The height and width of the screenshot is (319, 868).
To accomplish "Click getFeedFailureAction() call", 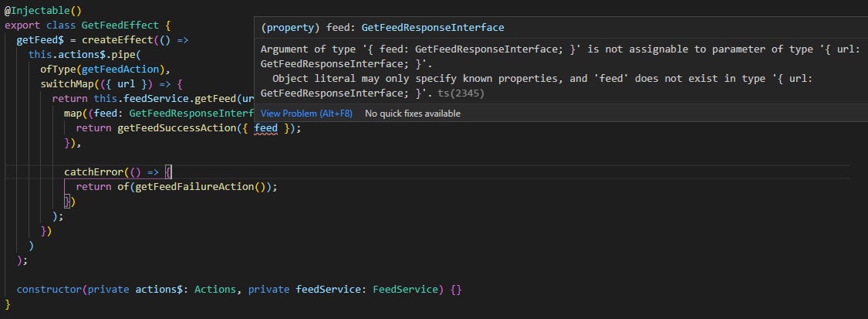I will [x=201, y=187].
